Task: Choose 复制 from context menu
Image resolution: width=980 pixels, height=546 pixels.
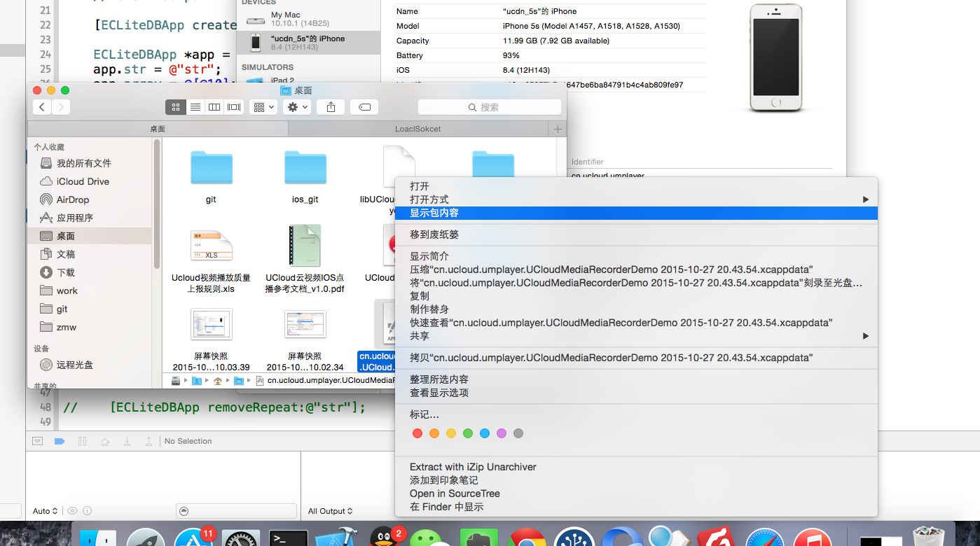Action: [420, 296]
